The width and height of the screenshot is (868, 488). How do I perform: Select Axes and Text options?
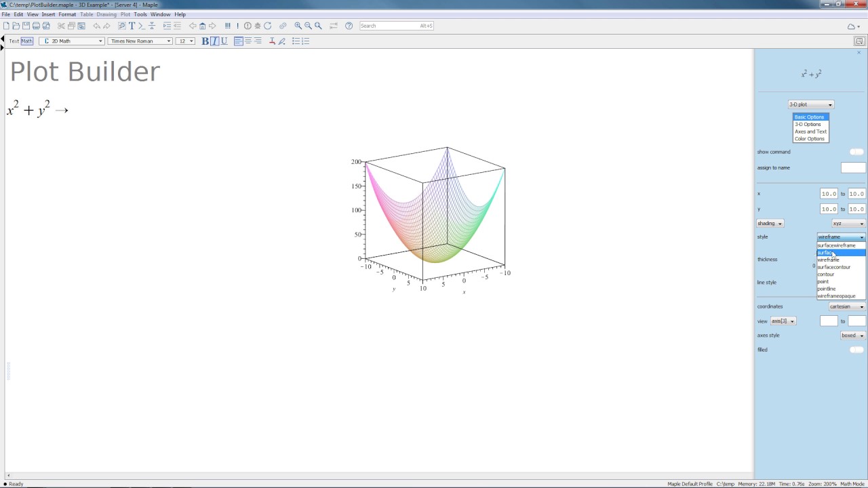click(x=810, y=131)
